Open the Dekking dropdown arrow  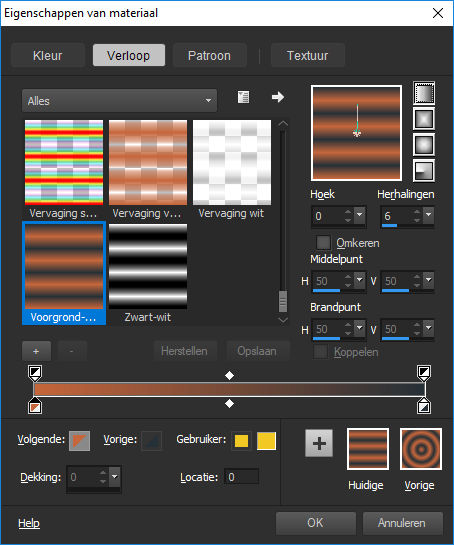(x=115, y=477)
